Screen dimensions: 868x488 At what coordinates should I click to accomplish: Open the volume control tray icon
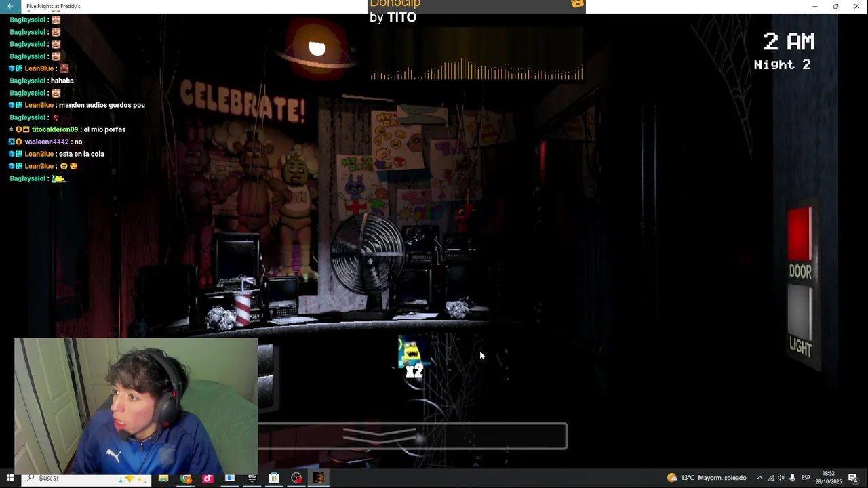(x=781, y=478)
